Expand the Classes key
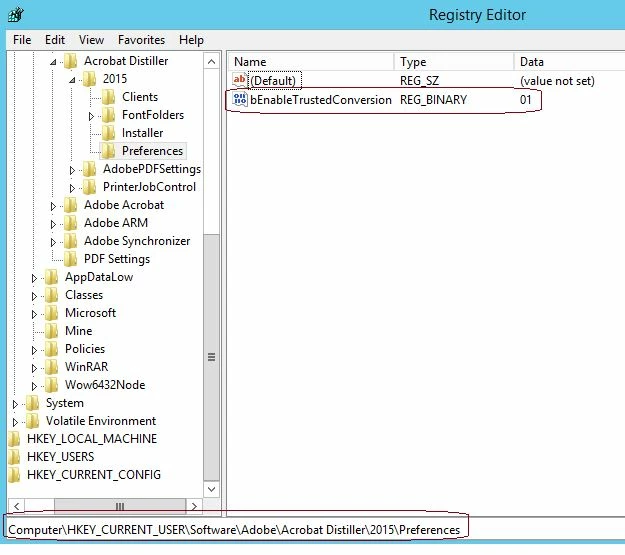Image resolution: width=625 pixels, height=555 pixels. coord(34,296)
